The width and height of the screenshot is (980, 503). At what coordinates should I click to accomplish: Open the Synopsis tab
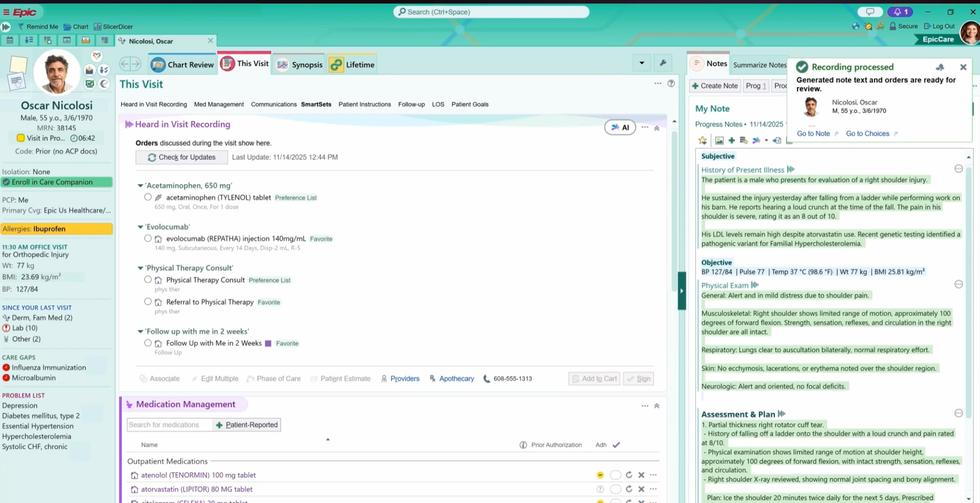299,65
